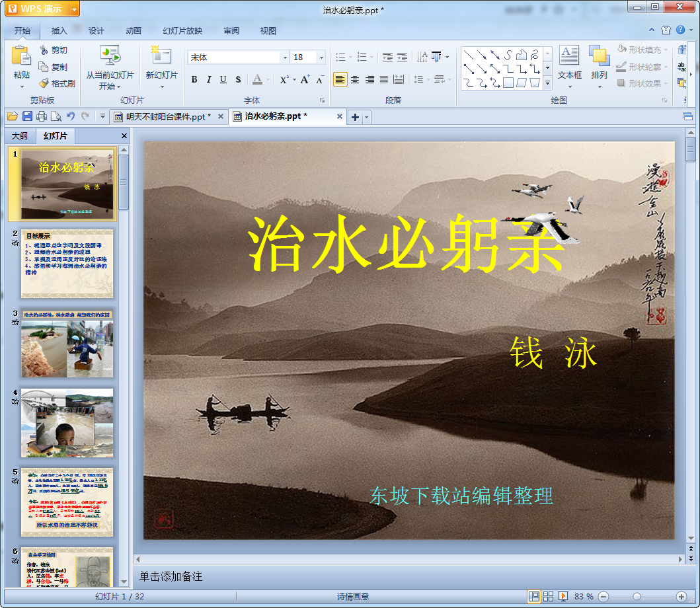Open the 插入 (Insert) ribbon tab
700x608 pixels.
pos(59,31)
